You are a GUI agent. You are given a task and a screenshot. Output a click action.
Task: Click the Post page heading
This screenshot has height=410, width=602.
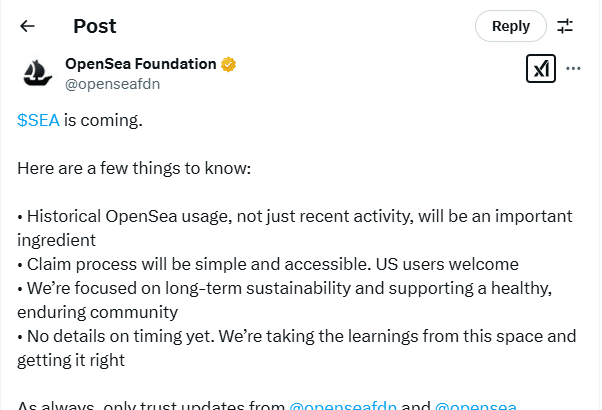click(x=94, y=26)
